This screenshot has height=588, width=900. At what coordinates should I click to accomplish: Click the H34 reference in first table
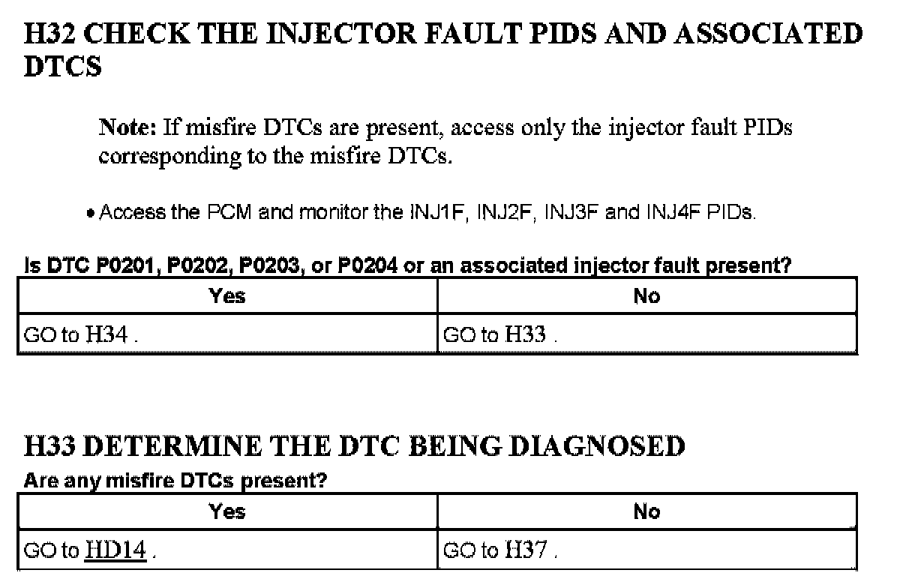tap(108, 334)
